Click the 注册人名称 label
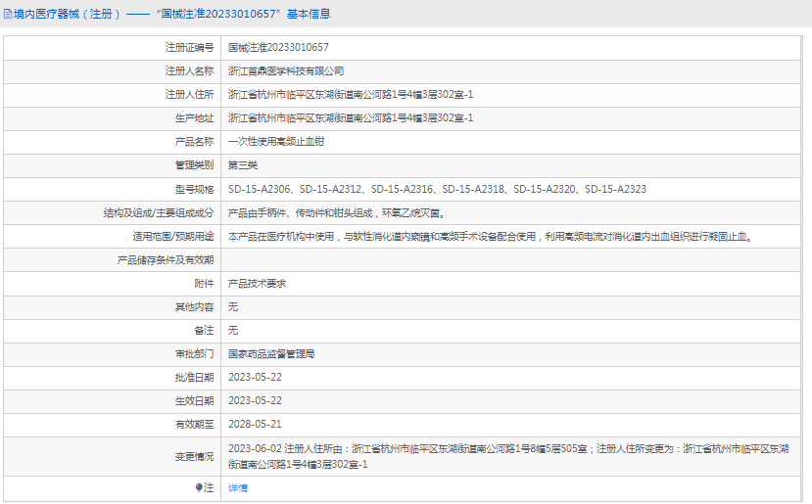The image size is (812, 504). click(x=190, y=71)
